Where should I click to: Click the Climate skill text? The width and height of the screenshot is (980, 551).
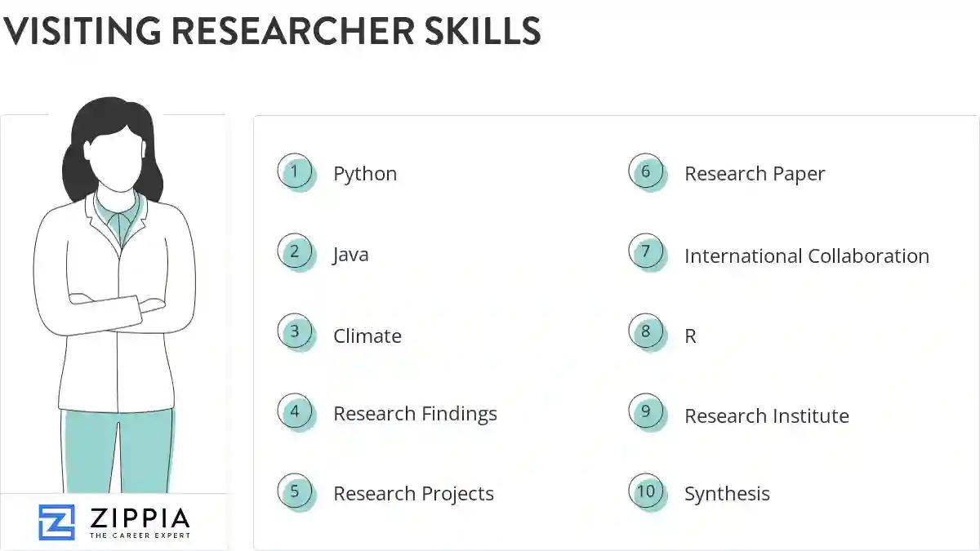(367, 335)
